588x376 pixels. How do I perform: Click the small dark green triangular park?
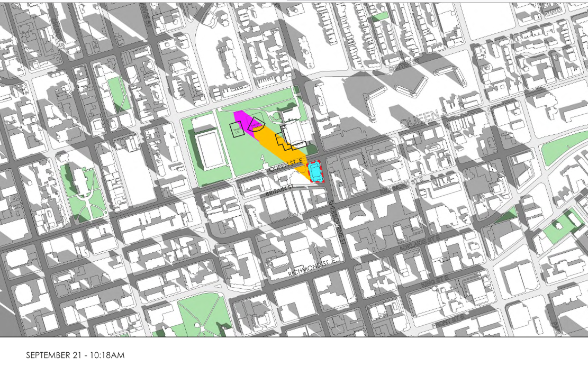coord(507,215)
